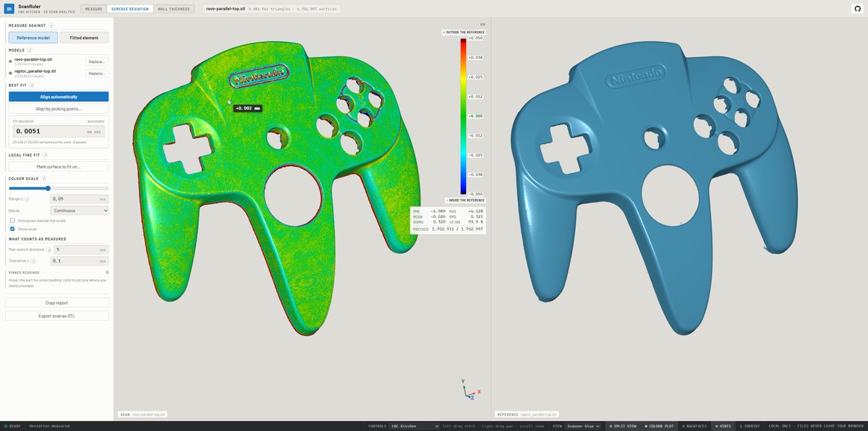Replace the revo-parallel-top.stl model
Viewport: 868px width, 431px height.
pyautogui.click(x=97, y=61)
